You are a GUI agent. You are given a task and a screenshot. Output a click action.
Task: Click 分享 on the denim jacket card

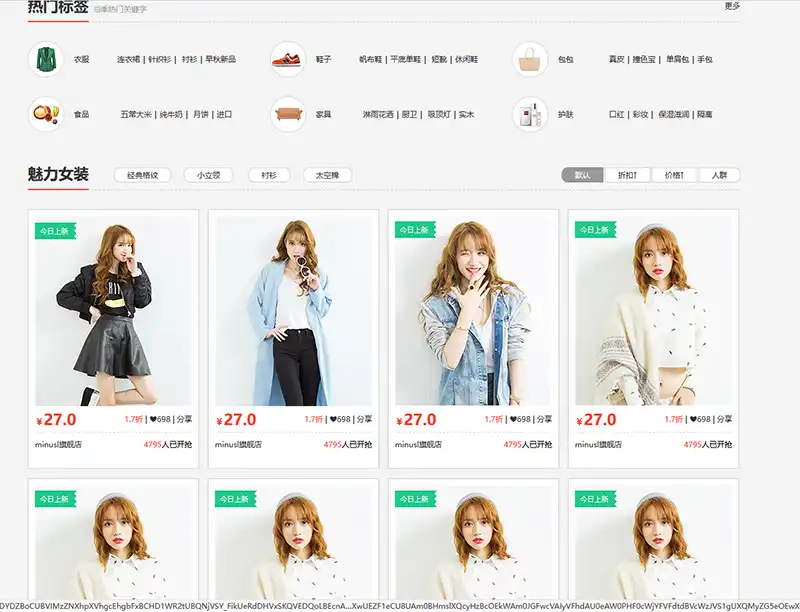(544, 419)
